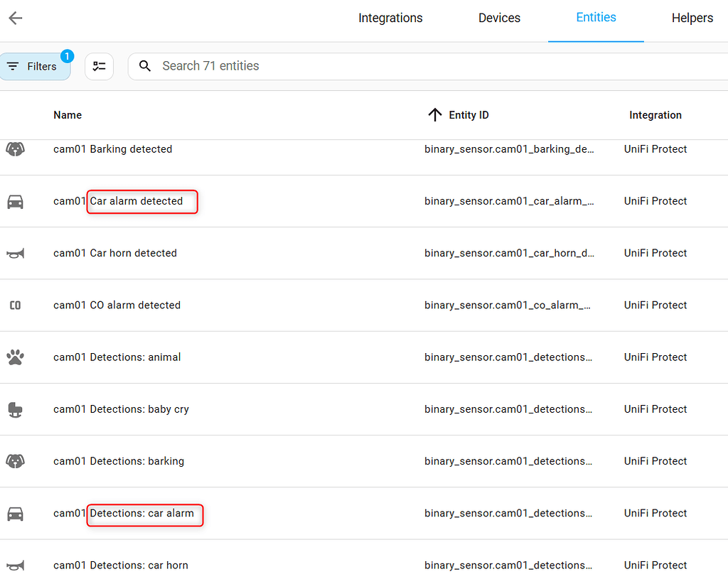
Task: Click the horn icon beside Car horn detected
Action: pos(16,253)
